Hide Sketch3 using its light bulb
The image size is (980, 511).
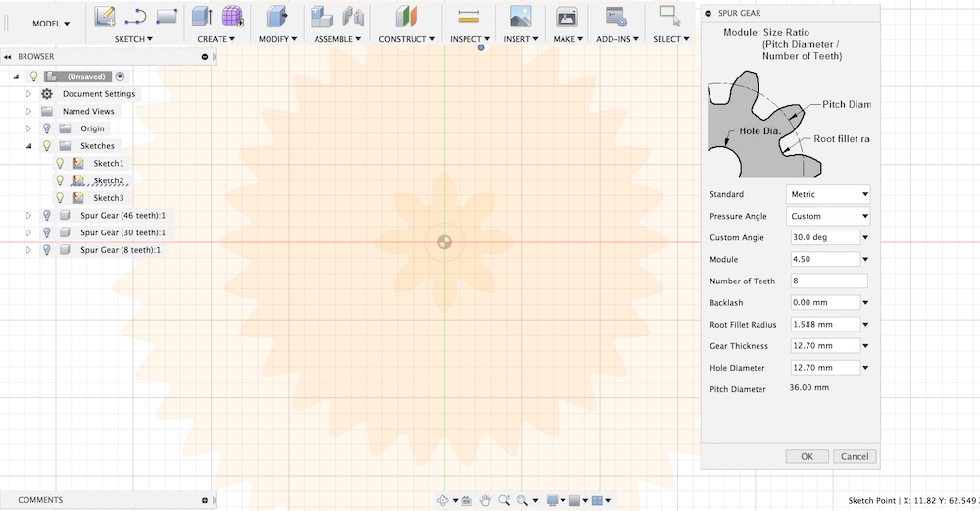(60, 198)
